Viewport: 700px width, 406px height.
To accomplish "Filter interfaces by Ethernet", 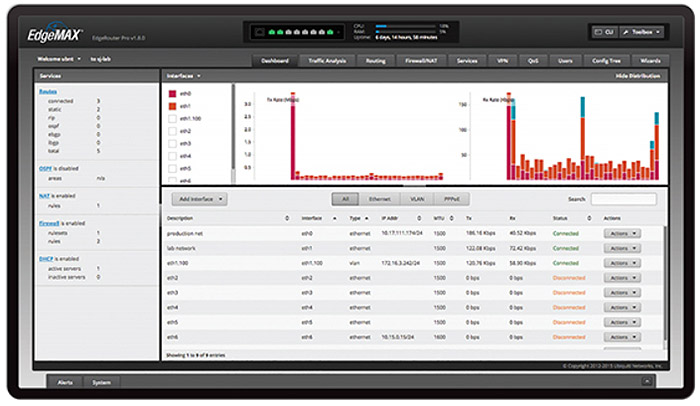I will click(379, 199).
